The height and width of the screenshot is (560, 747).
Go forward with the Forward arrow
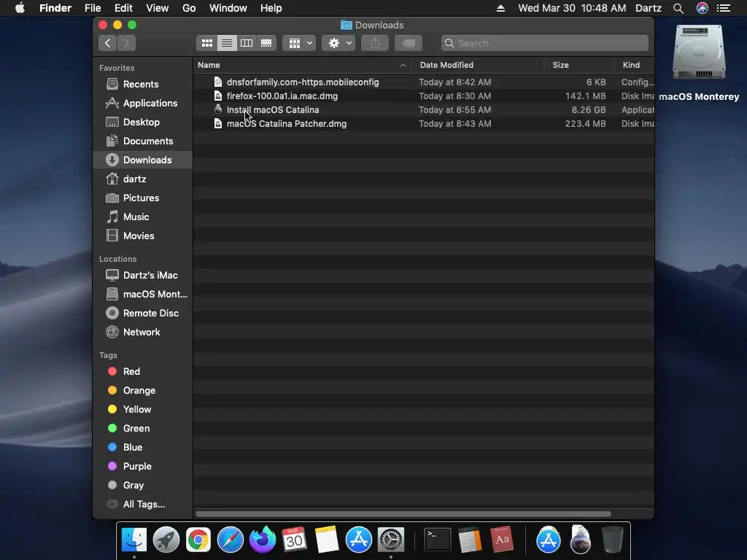point(126,43)
